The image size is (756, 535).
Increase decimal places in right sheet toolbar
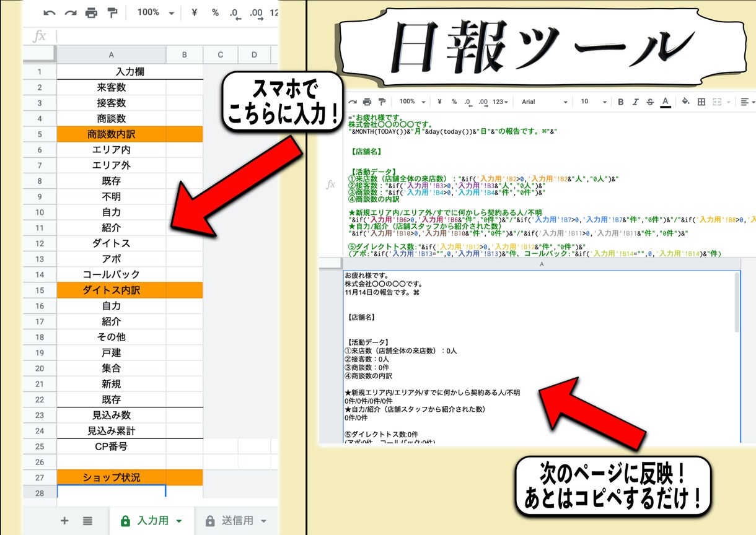click(x=483, y=102)
